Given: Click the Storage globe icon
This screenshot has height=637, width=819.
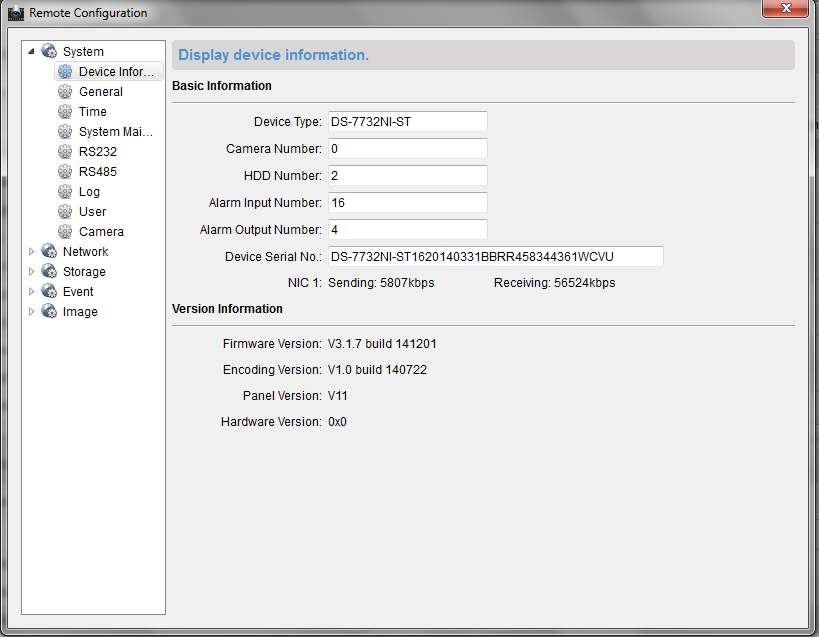Looking at the screenshot, I should coord(49,271).
